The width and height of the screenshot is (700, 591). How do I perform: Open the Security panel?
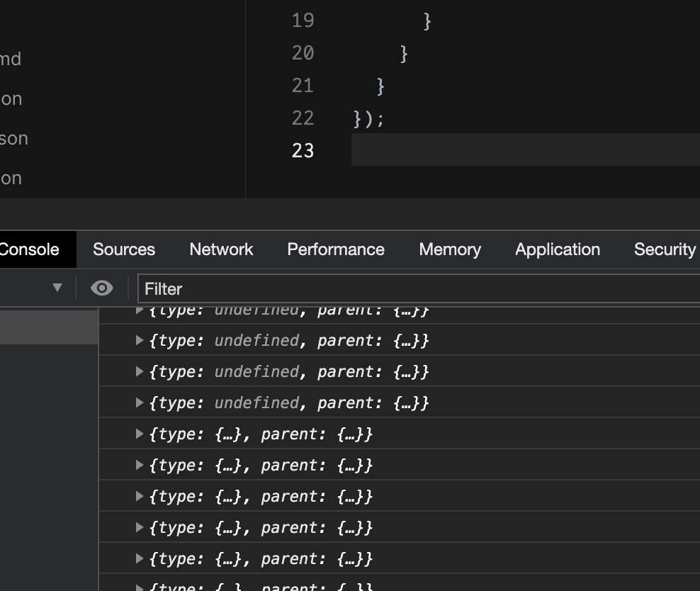click(x=664, y=249)
